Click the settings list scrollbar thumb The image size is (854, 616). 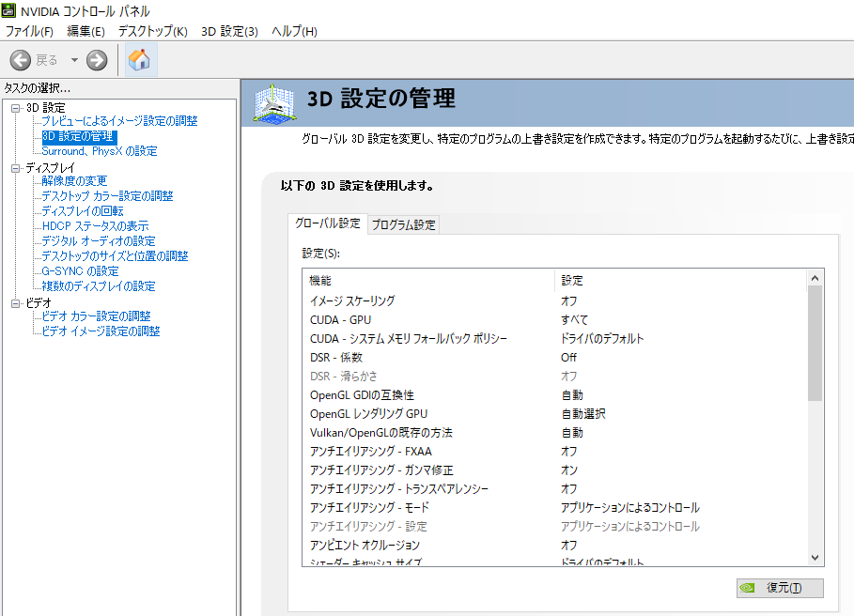pos(815,344)
